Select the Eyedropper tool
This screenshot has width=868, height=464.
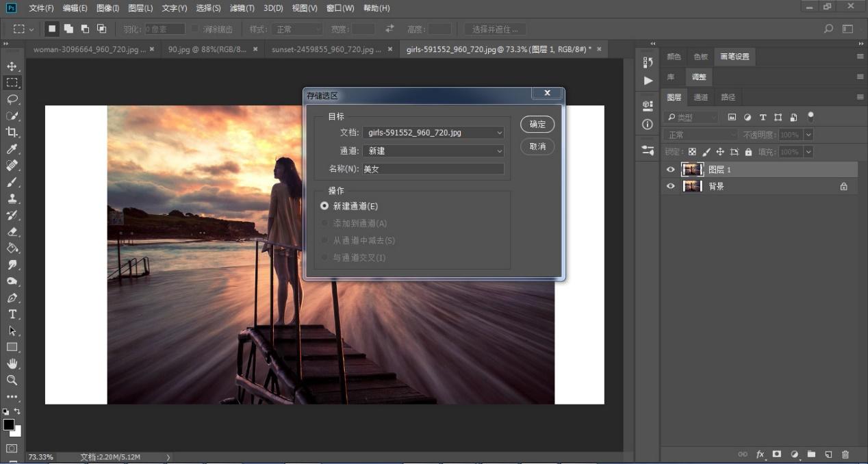(x=12, y=149)
